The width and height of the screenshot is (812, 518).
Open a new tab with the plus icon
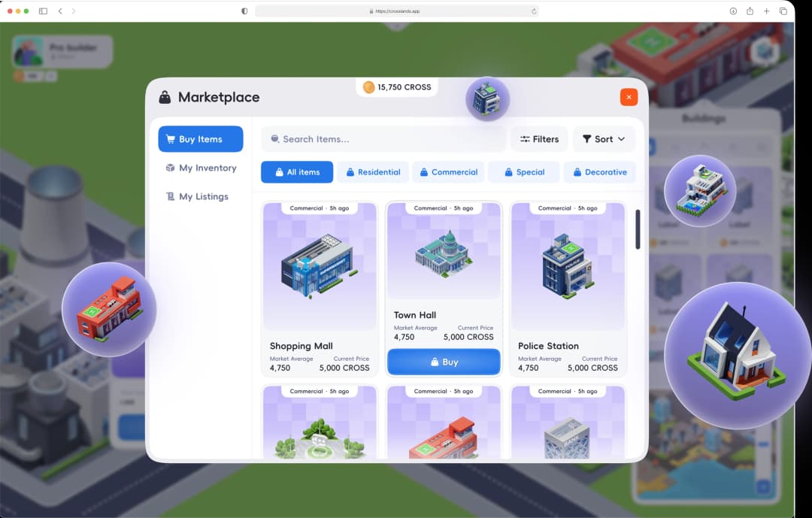766,11
